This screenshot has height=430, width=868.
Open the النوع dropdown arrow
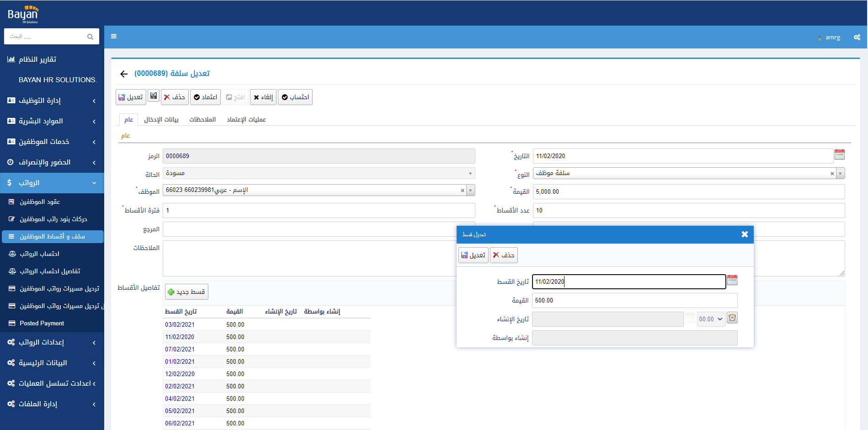841,174
